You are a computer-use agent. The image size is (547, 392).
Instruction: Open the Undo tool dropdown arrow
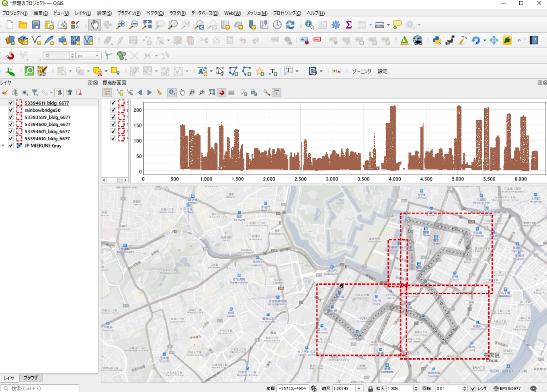tap(484, 40)
